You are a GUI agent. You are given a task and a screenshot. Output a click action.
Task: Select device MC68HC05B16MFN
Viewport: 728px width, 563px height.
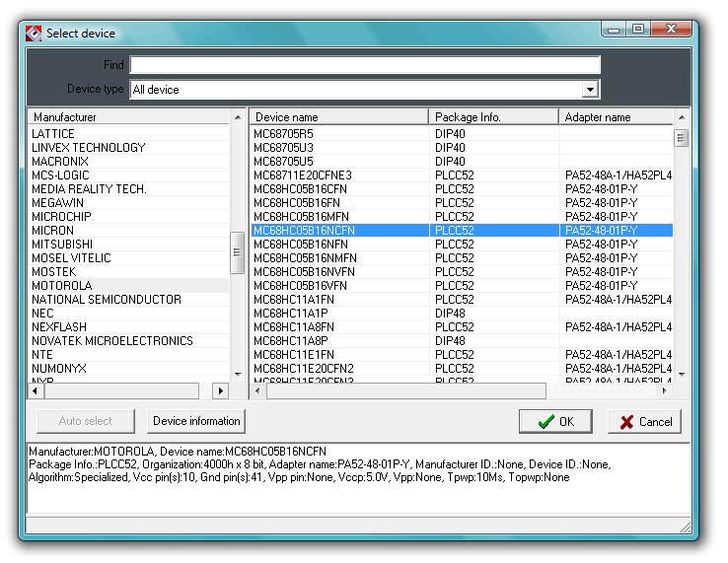462,216
